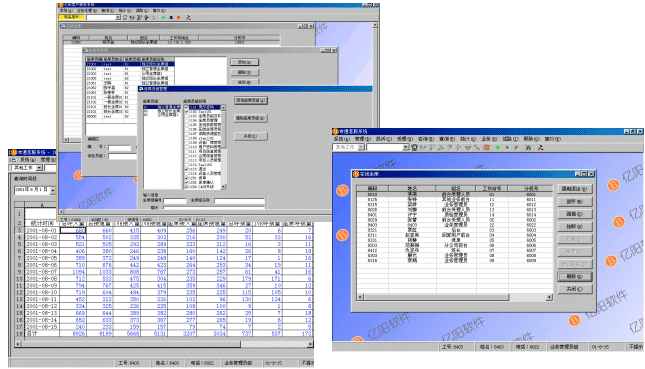Toggle the checkbox for permission item 1201
Viewport: 645px width, 369px height.
[187, 178]
